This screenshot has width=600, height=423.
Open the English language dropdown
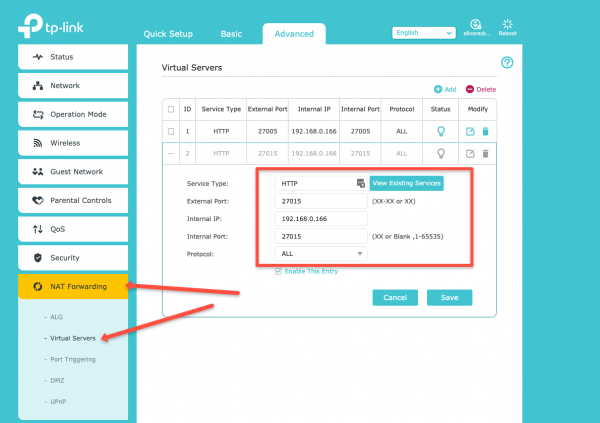click(422, 33)
